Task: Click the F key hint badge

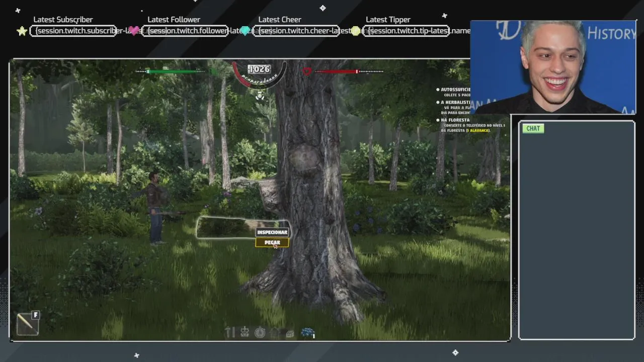Action: [x=35, y=315]
